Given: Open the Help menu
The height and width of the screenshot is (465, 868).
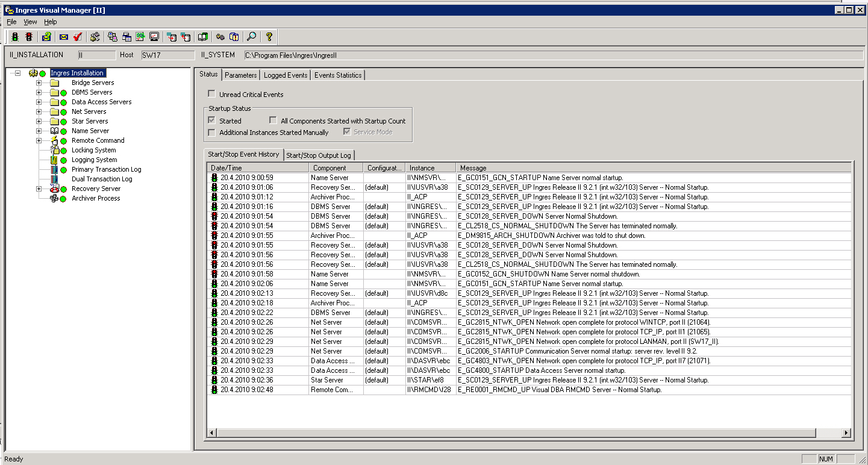Looking at the screenshot, I should pos(51,22).
